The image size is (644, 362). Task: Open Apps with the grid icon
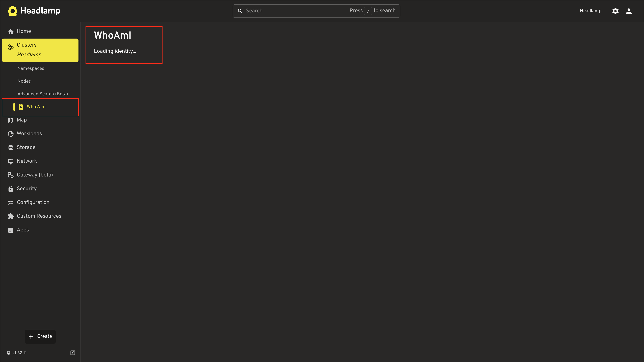[11, 230]
